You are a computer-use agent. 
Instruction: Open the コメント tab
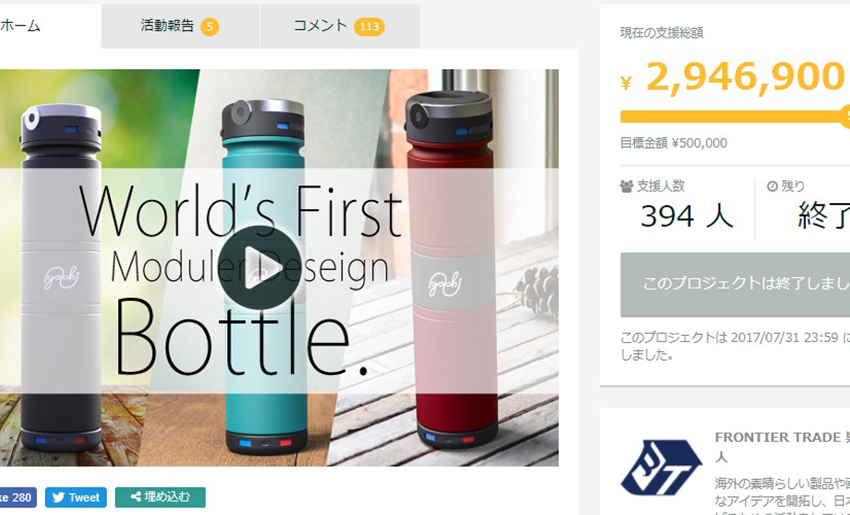coord(339,26)
